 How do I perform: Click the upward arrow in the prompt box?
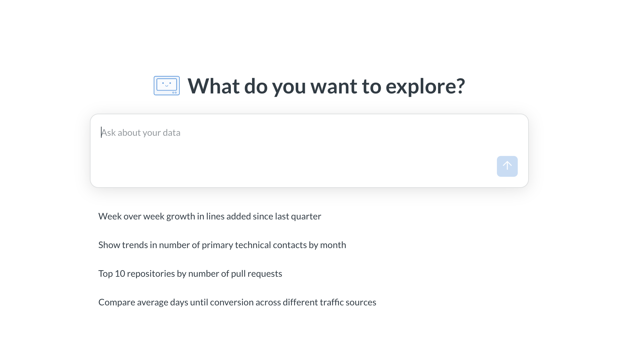507,166
